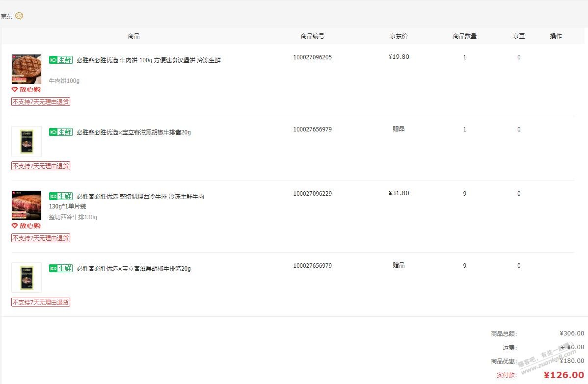588x384 pixels.
Task: Open the 整切调理西冷牛排 product title link
Action: 140,197
